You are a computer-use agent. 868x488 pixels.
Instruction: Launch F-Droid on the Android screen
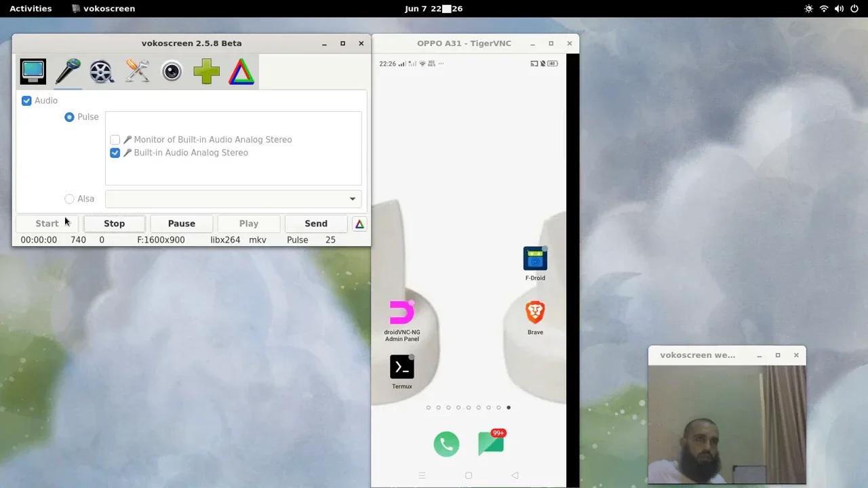coord(534,258)
